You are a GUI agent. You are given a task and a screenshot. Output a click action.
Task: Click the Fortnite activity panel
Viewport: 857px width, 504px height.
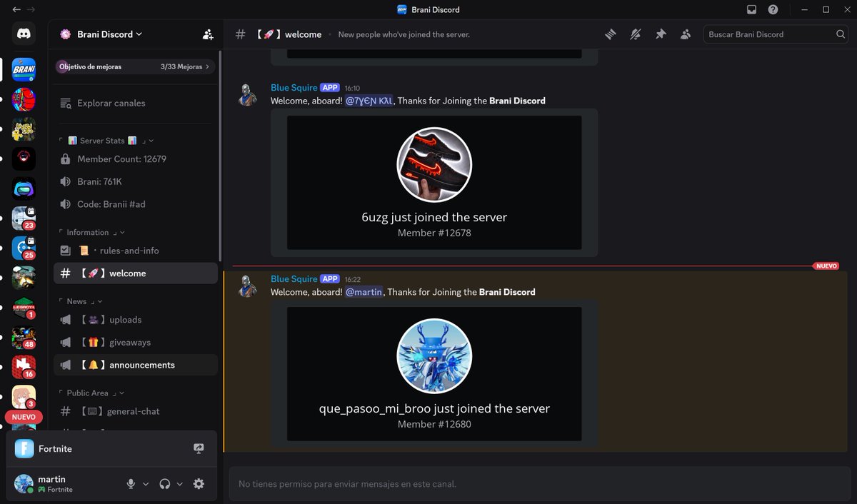tap(113, 448)
